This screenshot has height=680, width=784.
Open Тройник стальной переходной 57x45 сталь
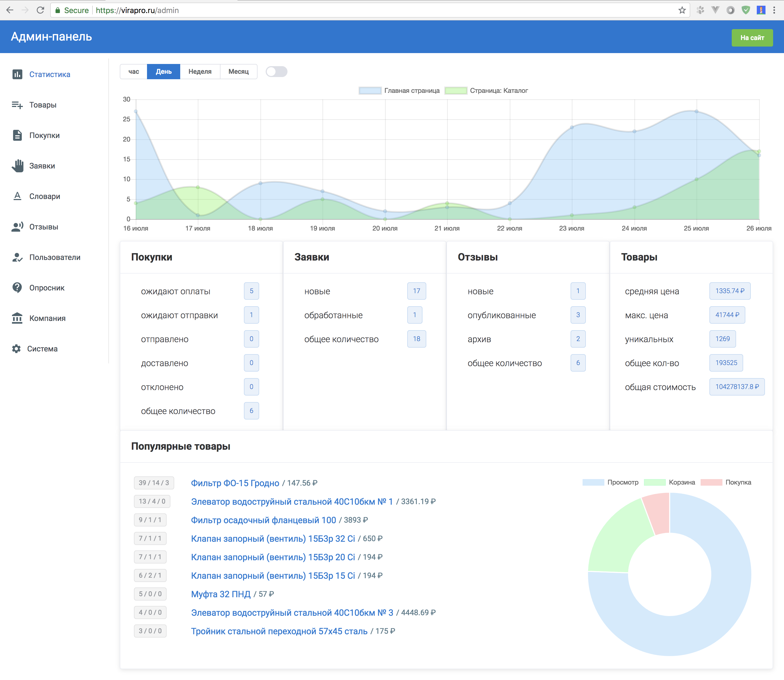click(x=279, y=632)
